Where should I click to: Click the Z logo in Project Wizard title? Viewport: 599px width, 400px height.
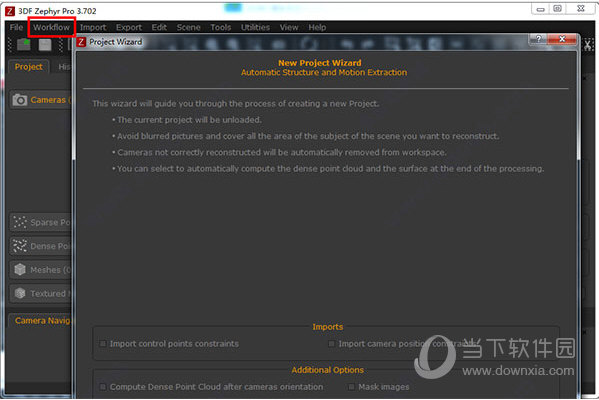[x=81, y=42]
